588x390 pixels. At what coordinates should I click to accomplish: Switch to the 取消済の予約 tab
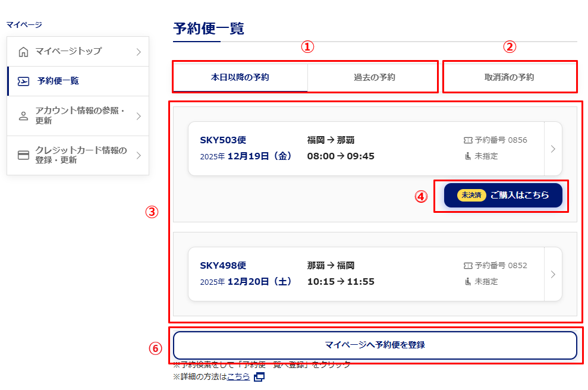click(x=509, y=77)
